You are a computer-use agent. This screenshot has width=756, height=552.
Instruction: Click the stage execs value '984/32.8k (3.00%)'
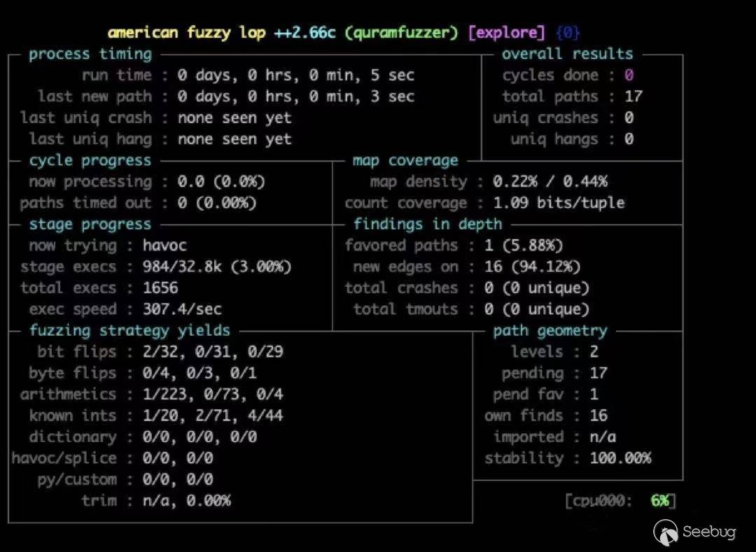pyautogui.click(x=217, y=267)
